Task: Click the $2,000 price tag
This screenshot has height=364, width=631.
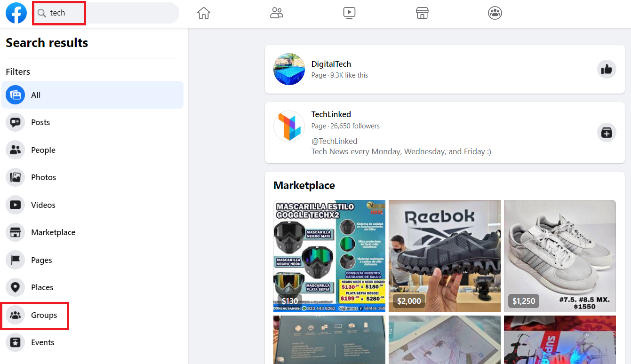Action: pyautogui.click(x=409, y=301)
